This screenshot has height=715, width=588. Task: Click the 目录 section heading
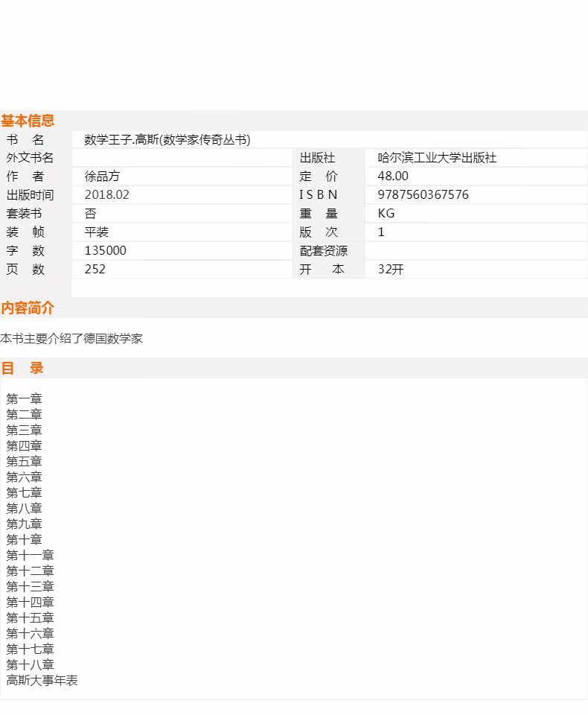[22, 368]
